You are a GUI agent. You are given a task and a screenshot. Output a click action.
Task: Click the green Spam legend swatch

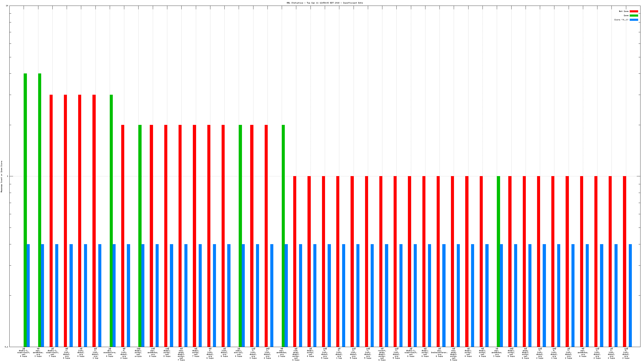coord(633,15)
